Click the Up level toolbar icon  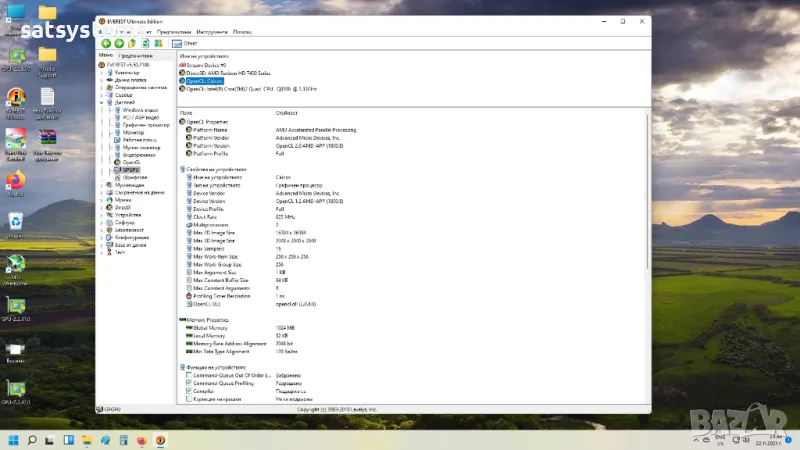coord(133,43)
